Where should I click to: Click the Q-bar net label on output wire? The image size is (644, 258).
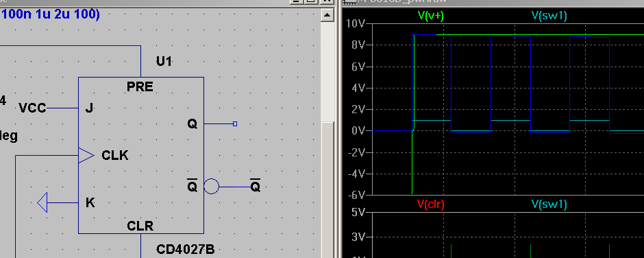[x=255, y=187]
